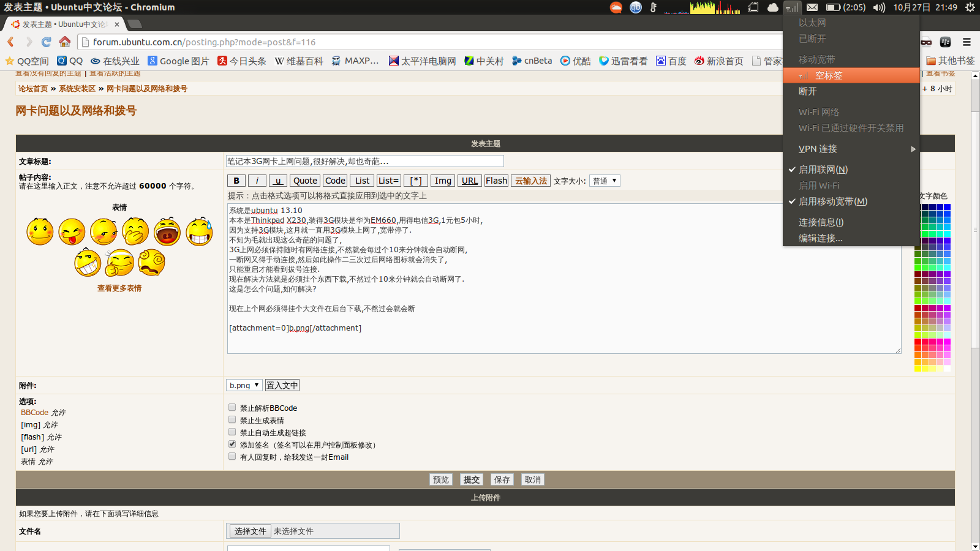
Task: Click the bold B formatting button
Action: [x=236, y=181]
